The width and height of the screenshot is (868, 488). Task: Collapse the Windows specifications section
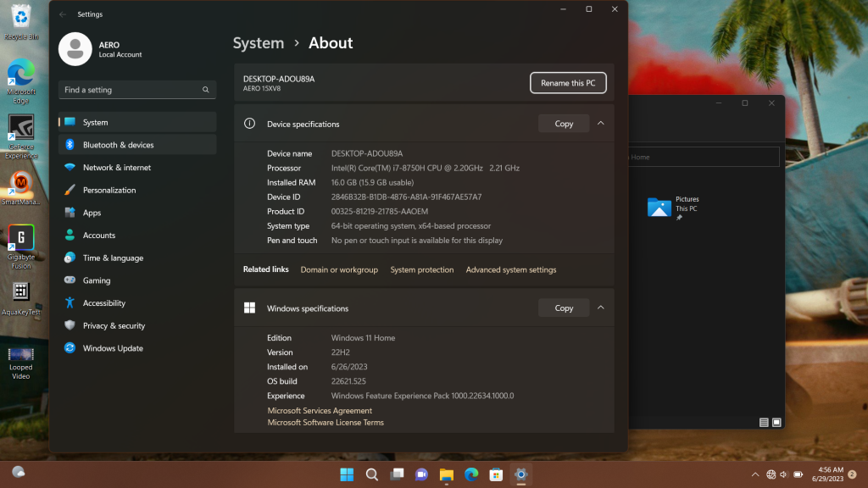point(601,308)
